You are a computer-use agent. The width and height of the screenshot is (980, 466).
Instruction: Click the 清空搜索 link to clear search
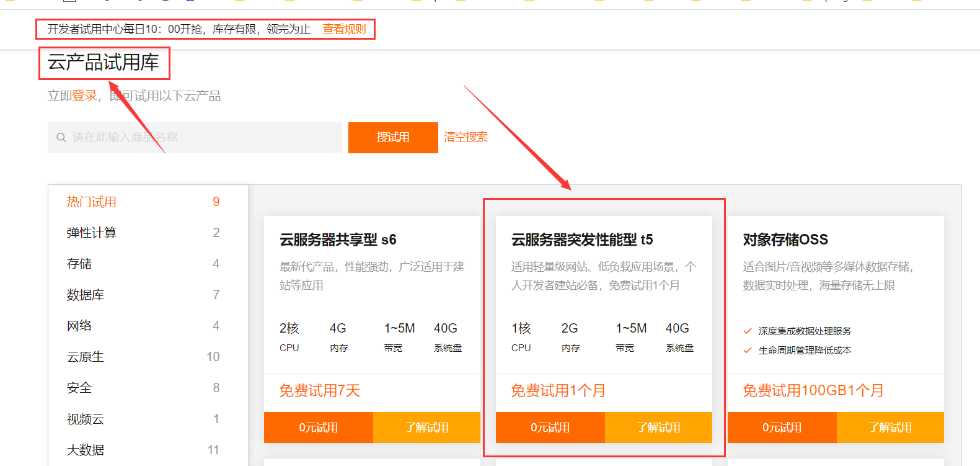click(466, 137)
